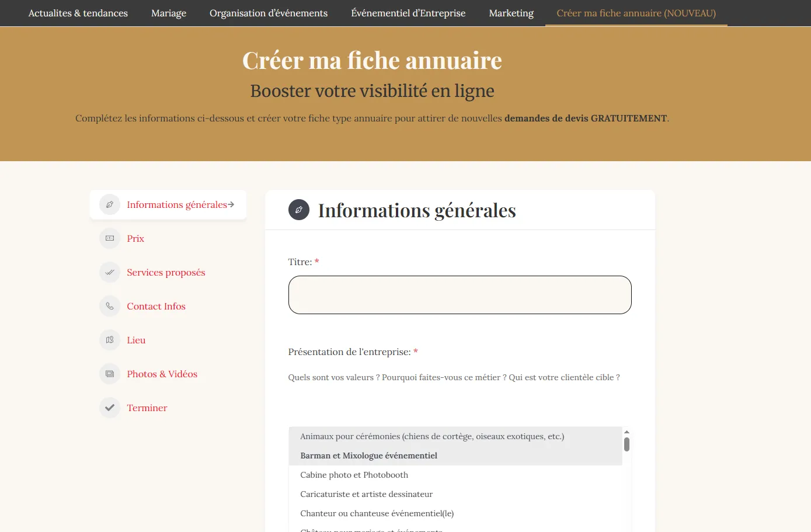The image size is (811, 532).
Task: Click the dark pencil badge in the form header
Action: [298, 210]
